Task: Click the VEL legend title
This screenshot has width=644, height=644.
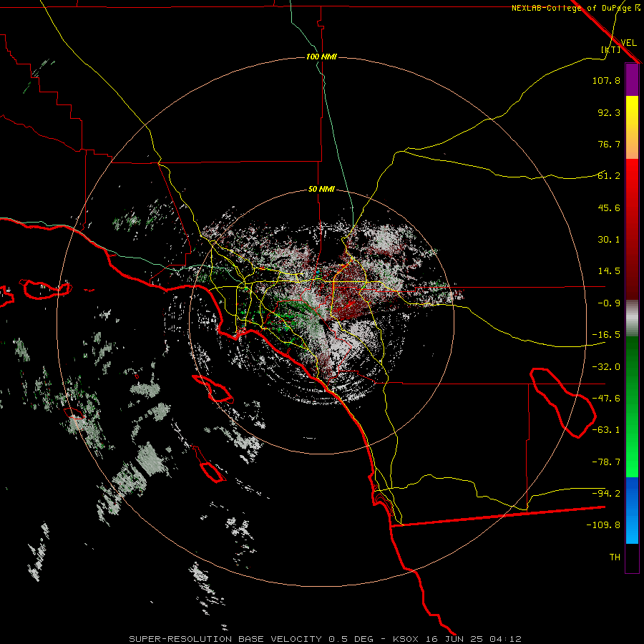Action: click(628, 42)
